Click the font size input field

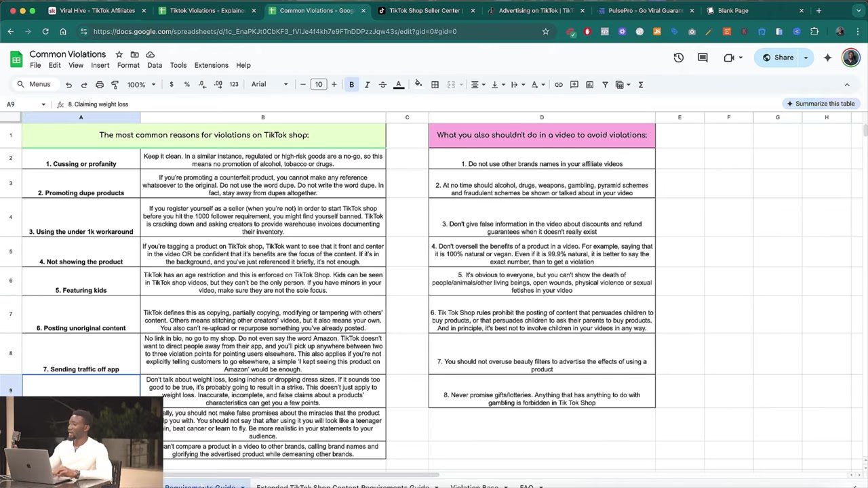click(318, 85)
